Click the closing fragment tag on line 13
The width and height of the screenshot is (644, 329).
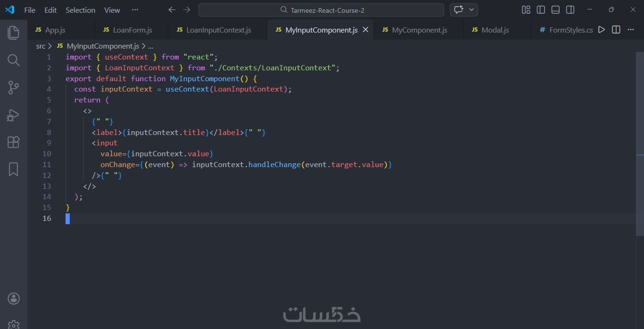pyautogui.click(x=90, y=186)
